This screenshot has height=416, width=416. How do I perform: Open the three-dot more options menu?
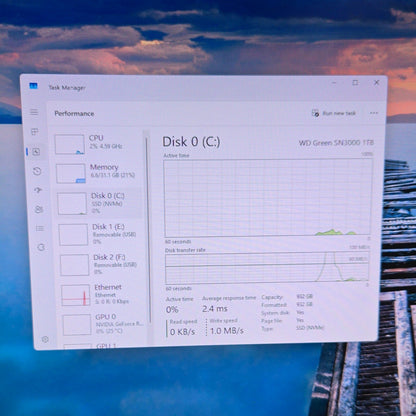374,113
